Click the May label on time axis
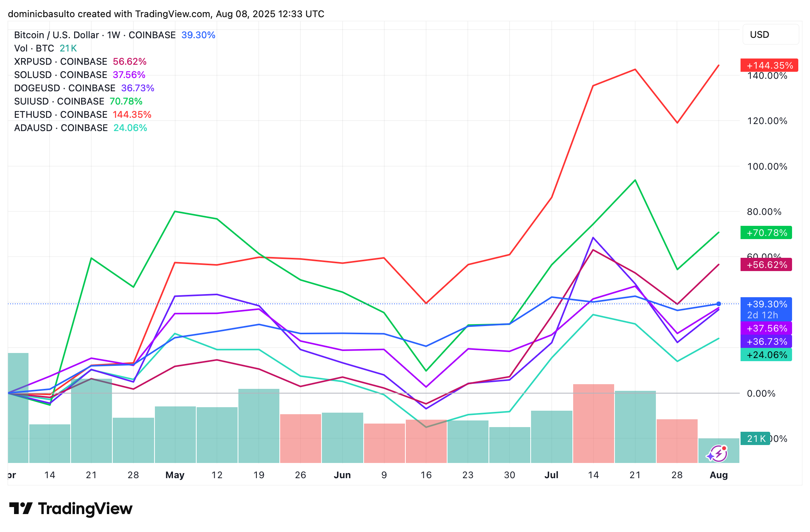This screenshot has width=810, height=532. pos(175,475)
